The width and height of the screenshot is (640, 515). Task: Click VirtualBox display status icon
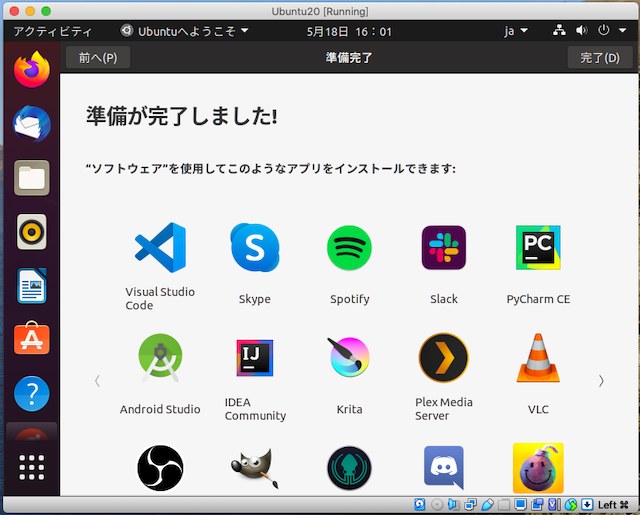click(x=520, y=505)
